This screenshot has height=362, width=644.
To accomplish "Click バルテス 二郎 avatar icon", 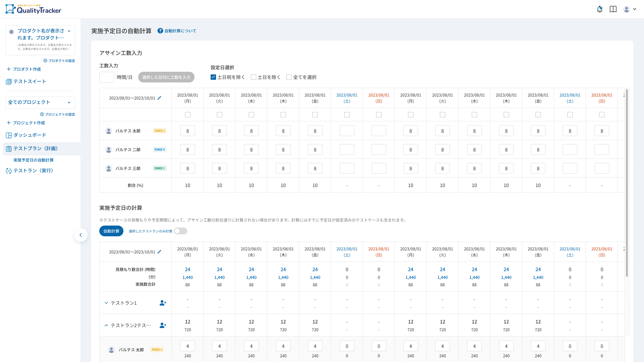I will point(109,149).
